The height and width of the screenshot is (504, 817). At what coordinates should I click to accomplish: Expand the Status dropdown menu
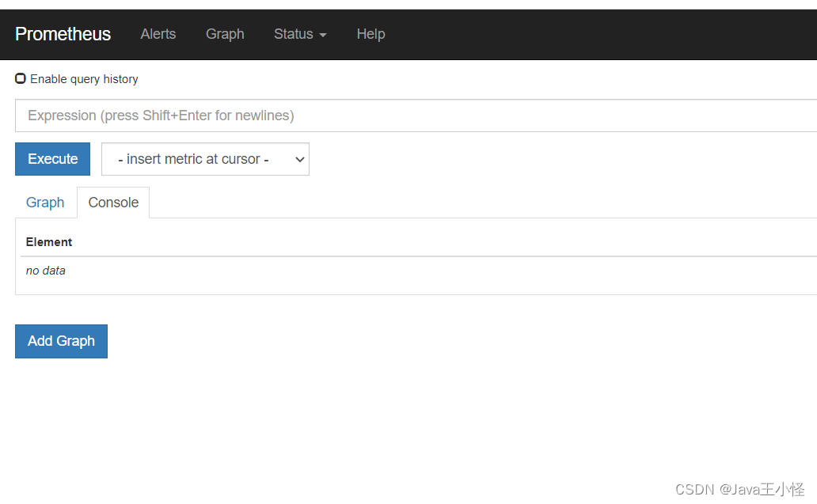click(294, 34)
